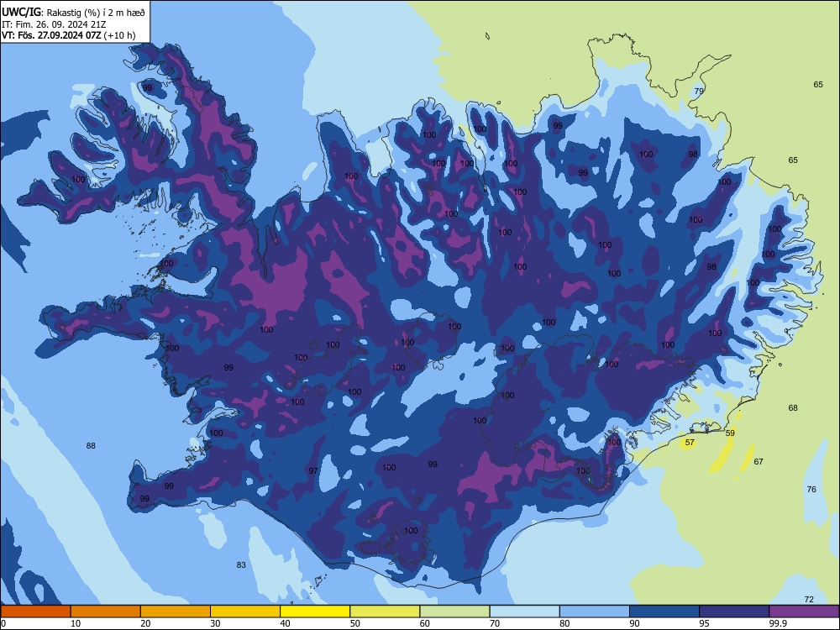Screen dimensions: 840x630
Task: Click the legend scale label 99.9
Action: [x=778, y=623]
